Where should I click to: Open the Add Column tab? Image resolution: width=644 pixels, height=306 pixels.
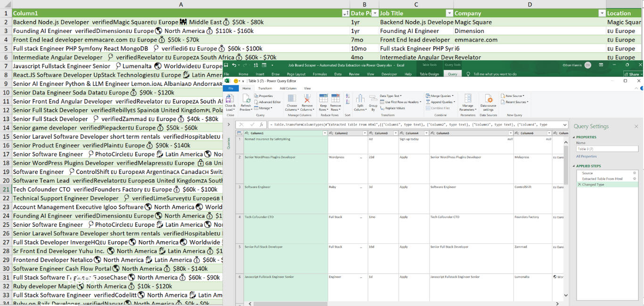tap(288, 88)
